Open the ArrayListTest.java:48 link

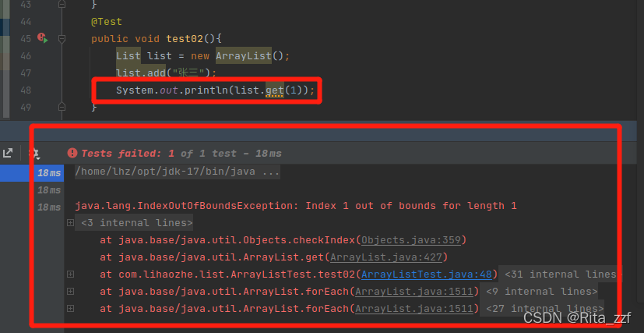point(426,275)
